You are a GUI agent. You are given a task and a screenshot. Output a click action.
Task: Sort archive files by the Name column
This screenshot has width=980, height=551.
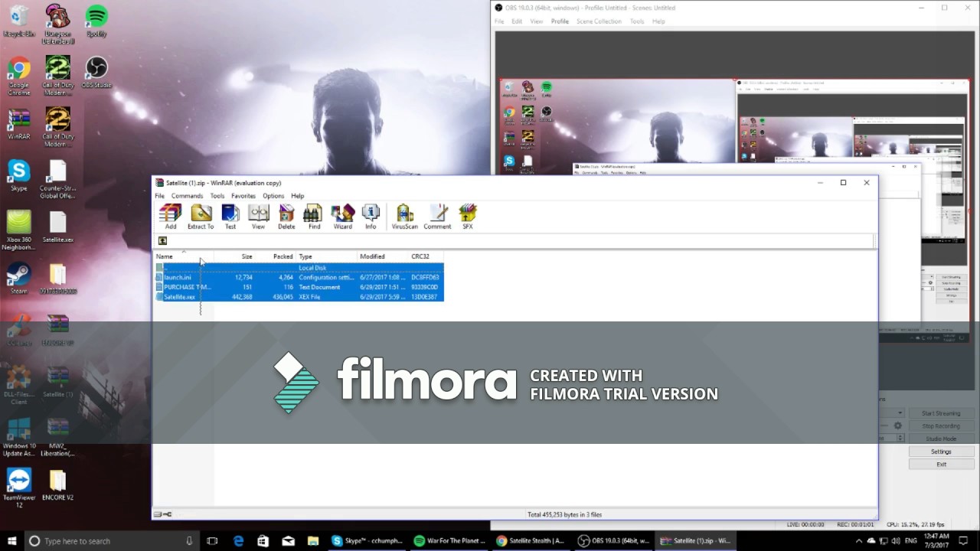pos(184,256)
